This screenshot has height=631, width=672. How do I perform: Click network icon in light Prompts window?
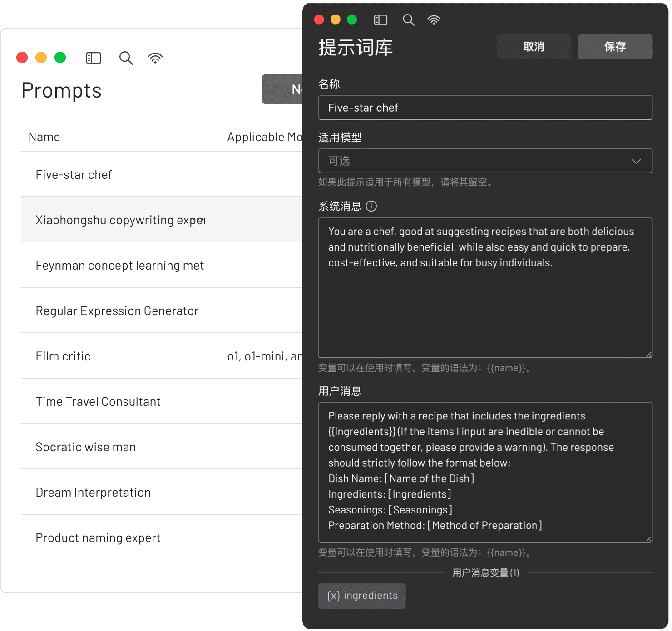(x=155, y=58)
